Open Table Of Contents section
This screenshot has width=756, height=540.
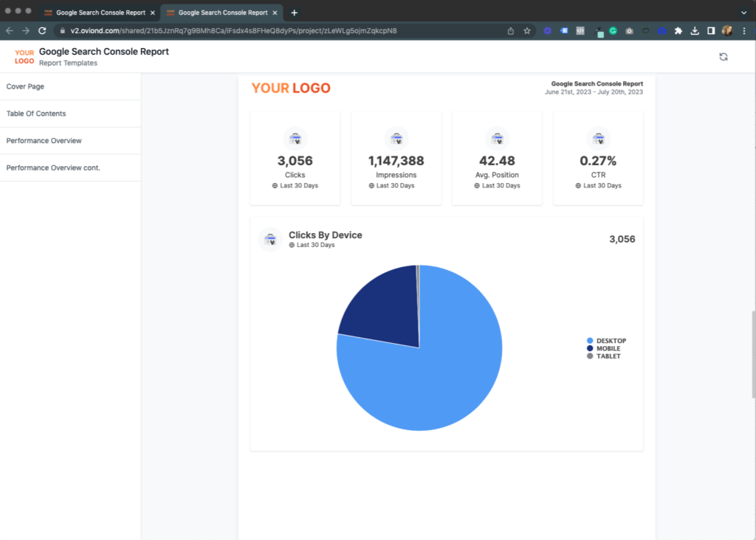70,114
